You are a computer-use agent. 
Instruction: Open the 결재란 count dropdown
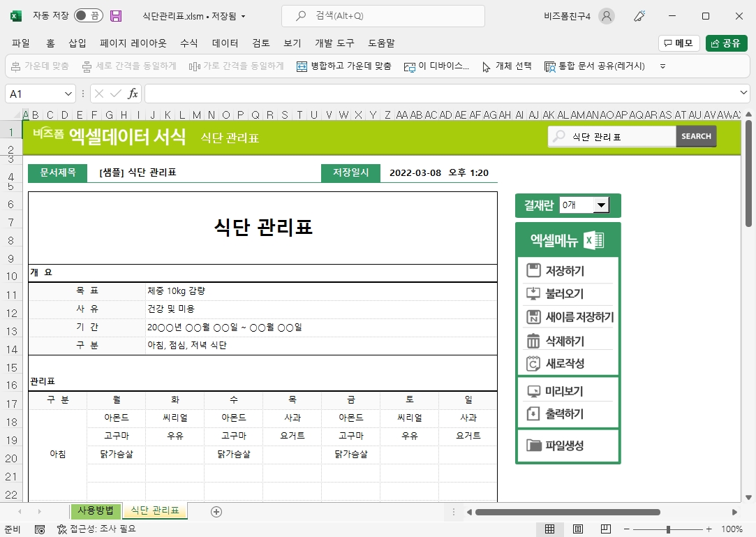click(600, 205)
